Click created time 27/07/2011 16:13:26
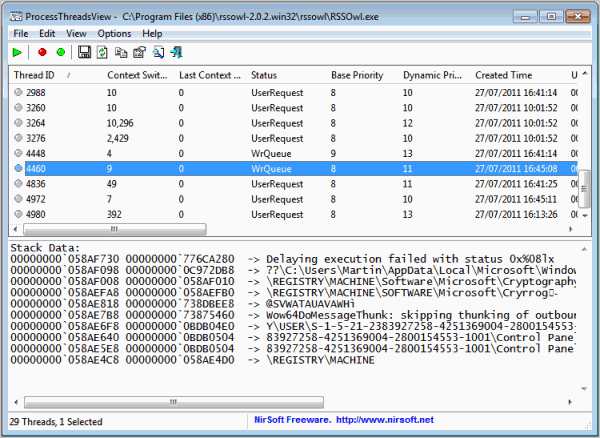This screenshot has width=600, height=438. pyautogui.click(x=516, y=214)
